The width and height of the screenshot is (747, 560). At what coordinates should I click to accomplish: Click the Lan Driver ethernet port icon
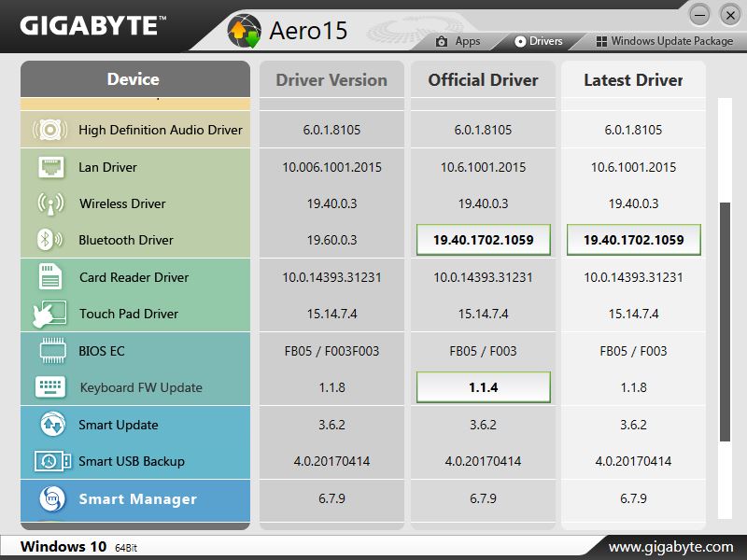coord(51,167)
